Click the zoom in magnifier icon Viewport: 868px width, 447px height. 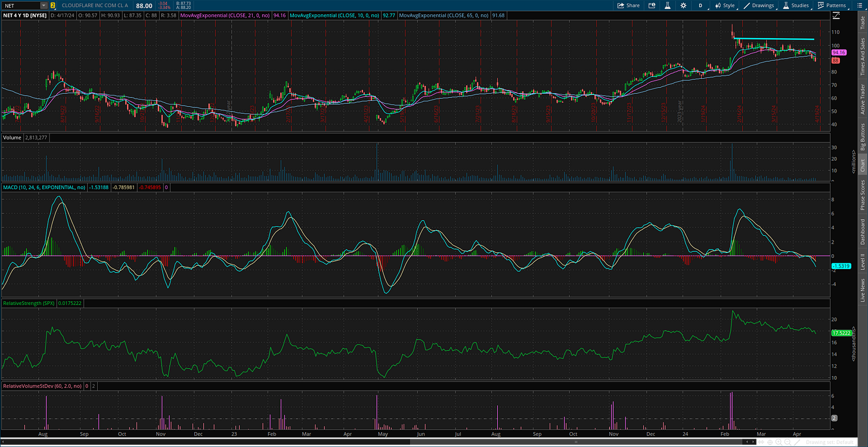click(779, 442)
